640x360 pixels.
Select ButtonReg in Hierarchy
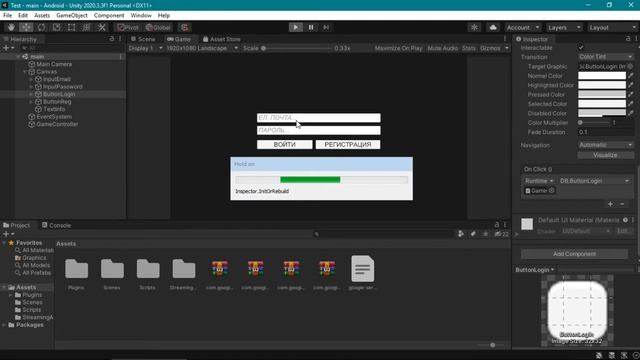tap(57, 102)
